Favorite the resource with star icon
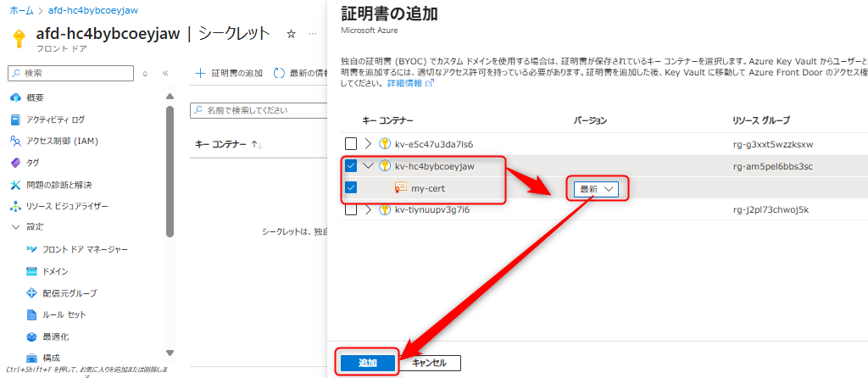The height and width of the screenshot is (378, 868). (292, 34)
